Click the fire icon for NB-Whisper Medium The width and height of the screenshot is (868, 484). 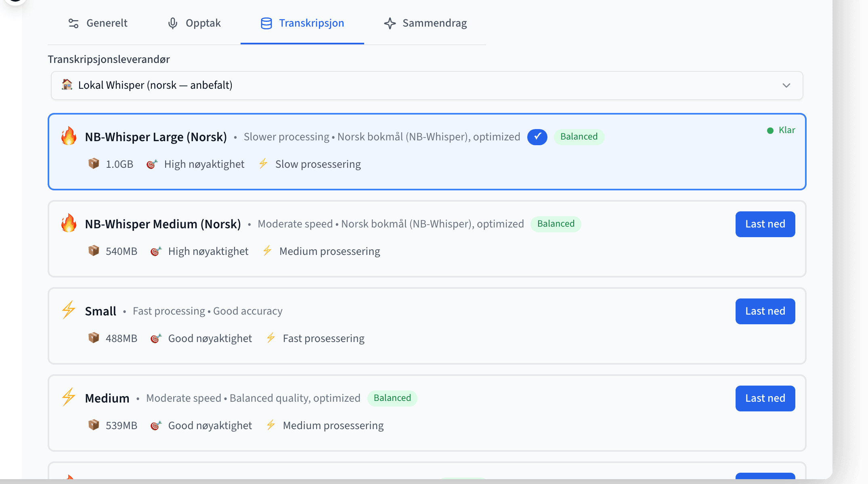tap(69, 223)
